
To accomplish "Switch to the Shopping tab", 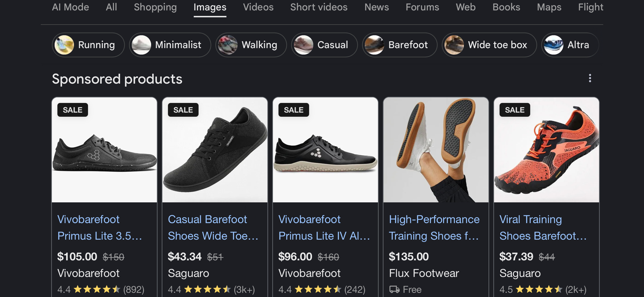I will pos(155,7).
